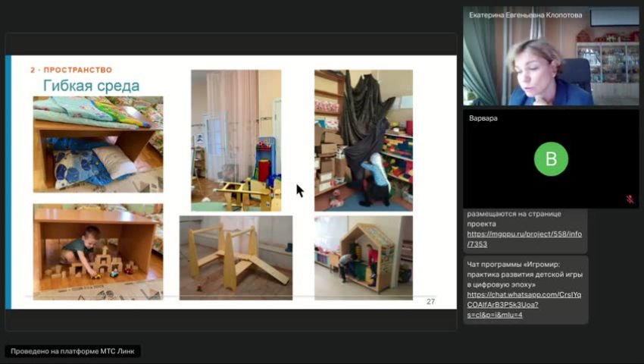Click the participant name label 'Варвара'

point(483,118)
